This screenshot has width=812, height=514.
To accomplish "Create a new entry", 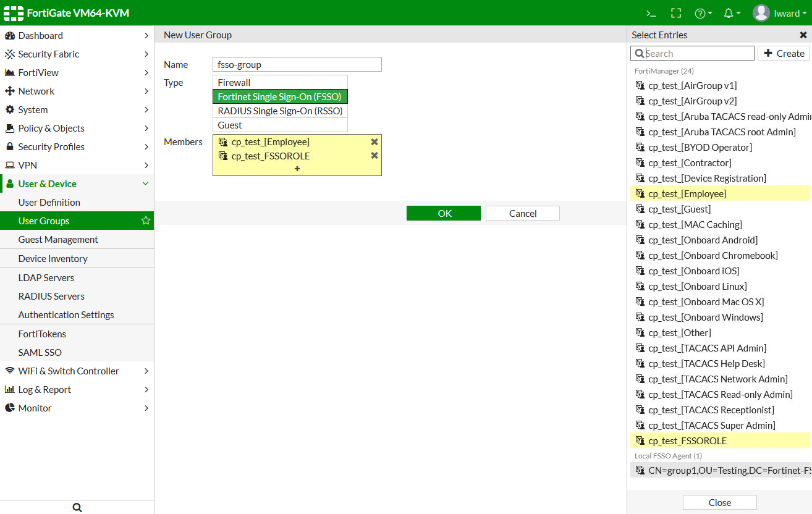I will 784,53.
